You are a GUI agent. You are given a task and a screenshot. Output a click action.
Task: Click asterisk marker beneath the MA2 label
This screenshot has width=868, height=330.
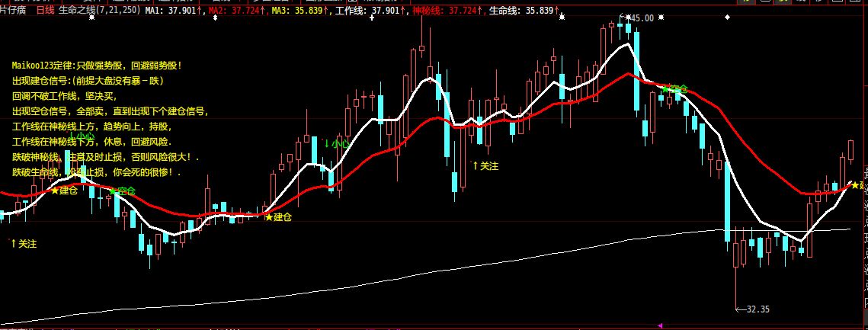pos(216,18)
